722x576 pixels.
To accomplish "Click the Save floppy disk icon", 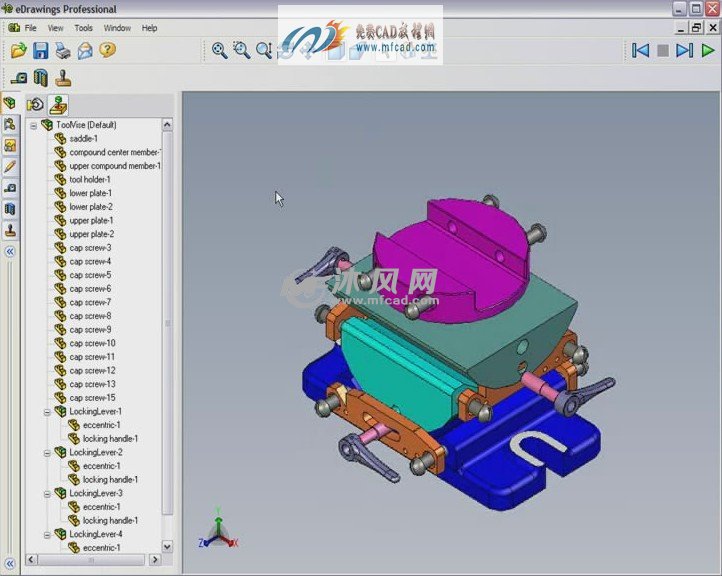I will point(41,50).
